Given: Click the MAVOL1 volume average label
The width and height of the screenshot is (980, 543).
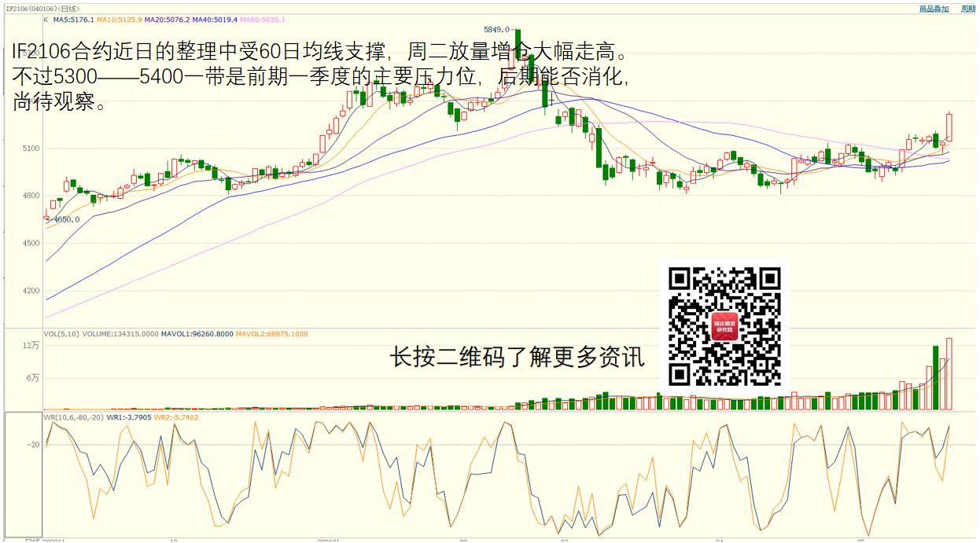Looking at the screenshot, I should point(197,334).
